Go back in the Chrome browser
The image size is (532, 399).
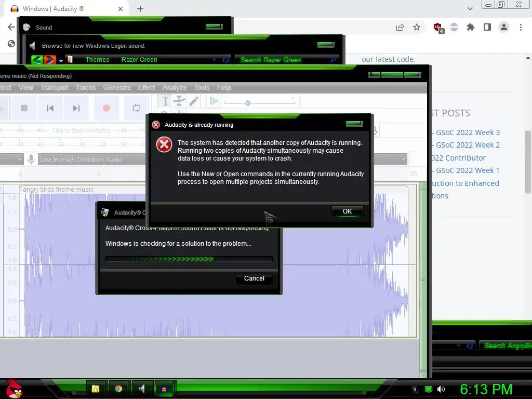coord(11,27)
